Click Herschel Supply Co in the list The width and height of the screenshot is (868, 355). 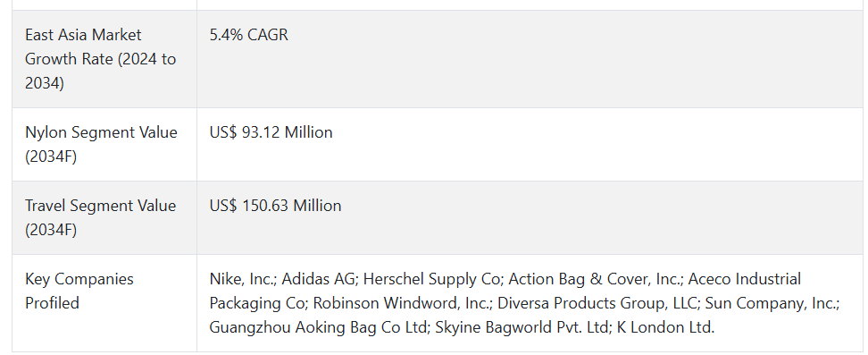(432, 278)
